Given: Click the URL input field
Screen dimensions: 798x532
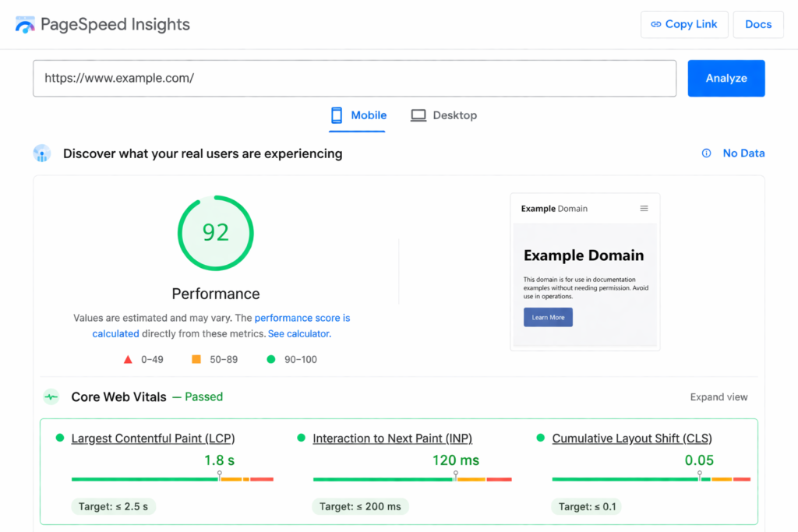Looking at the screenshot, I should [x=355, y=78].
